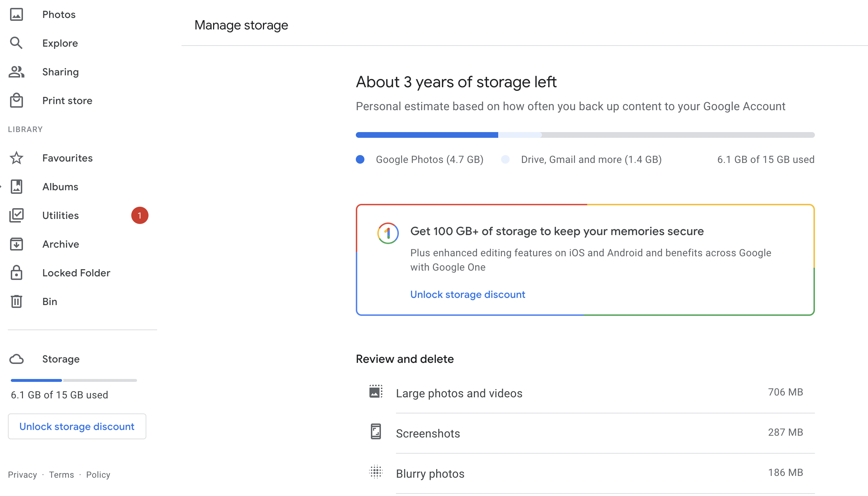
Task: Click the "Get 100 GB+ of storage" card heading
Action: click(x=557, y=231)
